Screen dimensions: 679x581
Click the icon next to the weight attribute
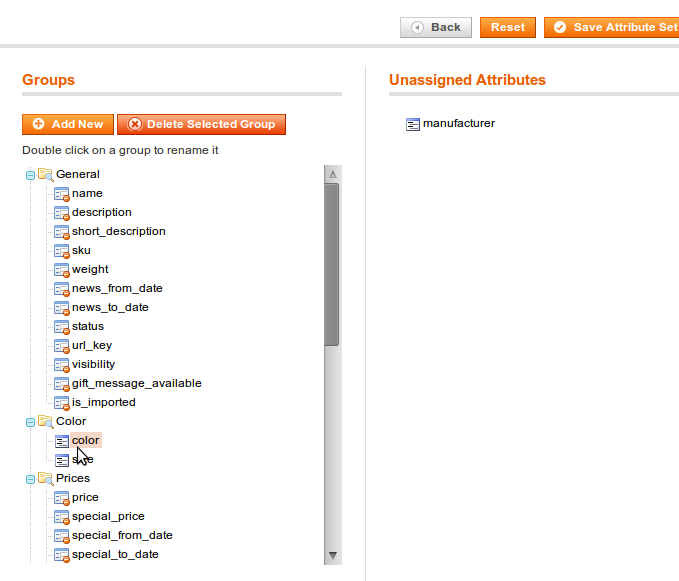click(x=61, y=269)
